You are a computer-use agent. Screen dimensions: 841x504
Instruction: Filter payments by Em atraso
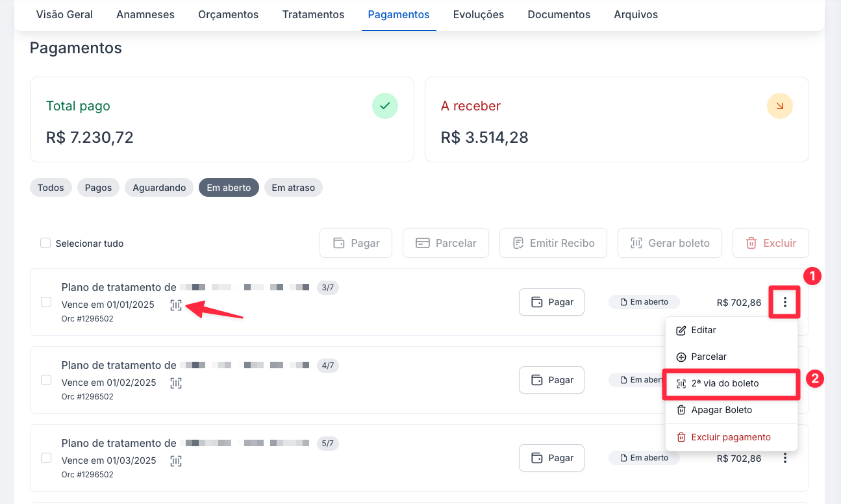point(293,188)
